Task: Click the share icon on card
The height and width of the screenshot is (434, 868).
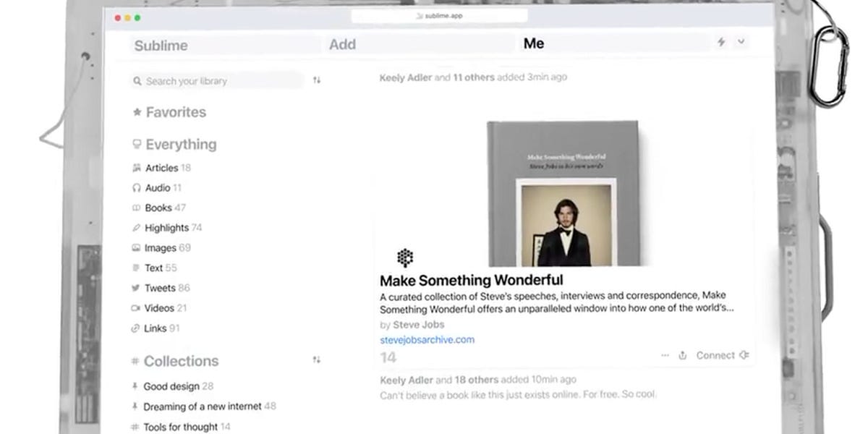Action: tap(682, 355)
